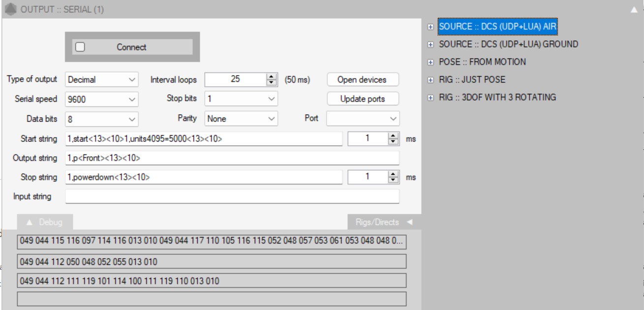Expand SOURCE :: DCS (UDP+LUA) AIR node
This screenshot has width=644, height=310.
431,27
